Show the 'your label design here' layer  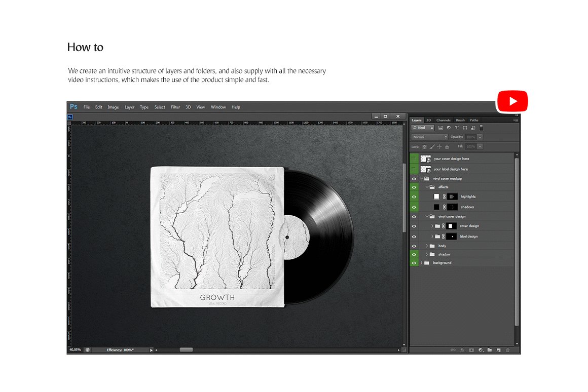coord(414,169)
